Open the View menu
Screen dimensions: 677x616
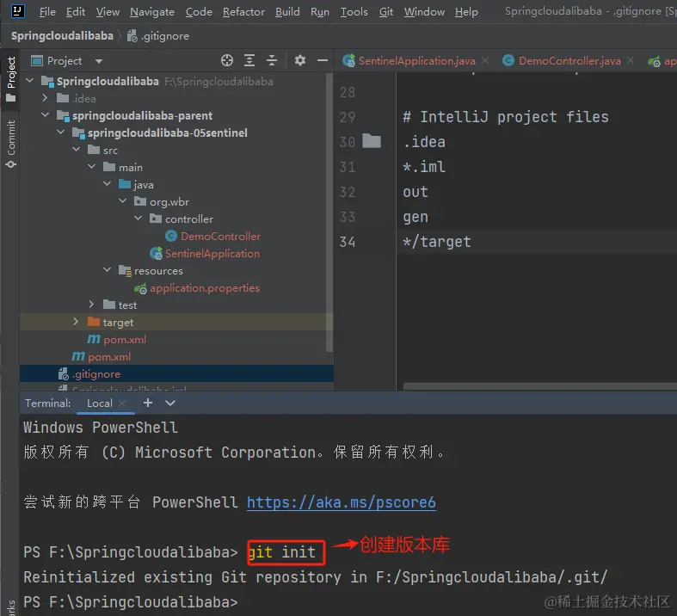[x=108, y=12]
